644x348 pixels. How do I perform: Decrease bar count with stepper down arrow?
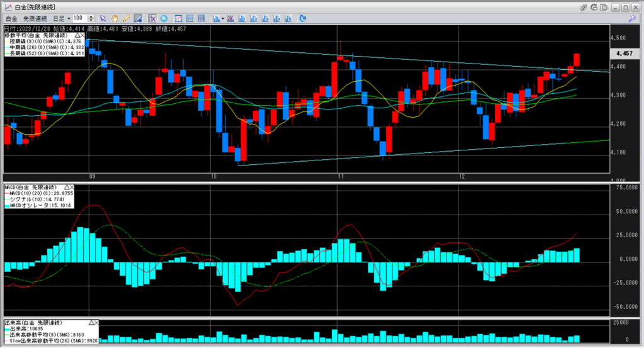[91, 21]
